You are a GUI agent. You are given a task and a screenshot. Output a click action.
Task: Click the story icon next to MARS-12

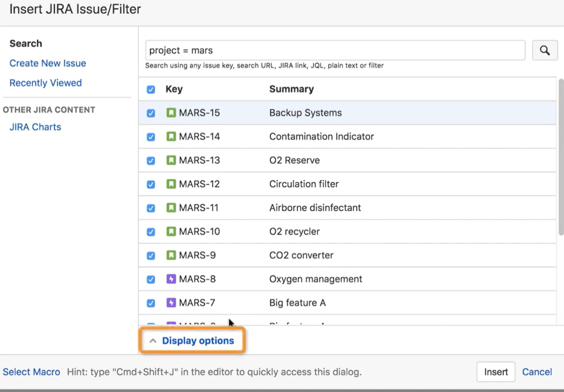pos(171,184)
